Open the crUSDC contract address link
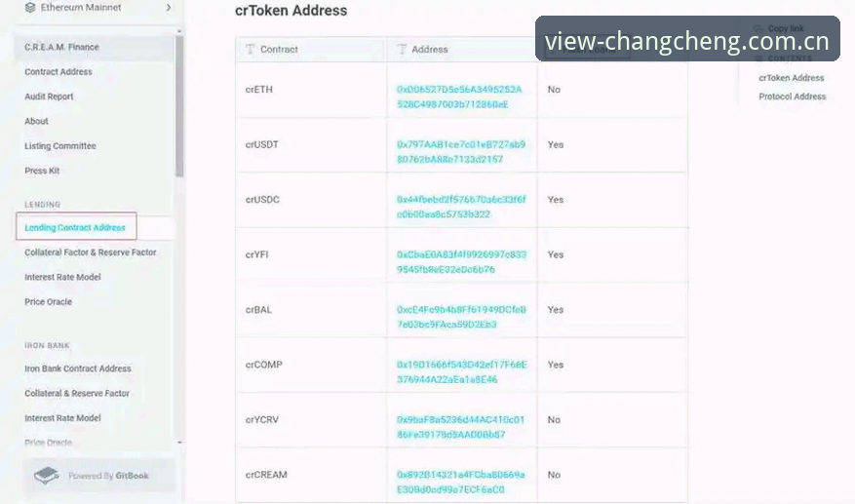 point(461,207)
